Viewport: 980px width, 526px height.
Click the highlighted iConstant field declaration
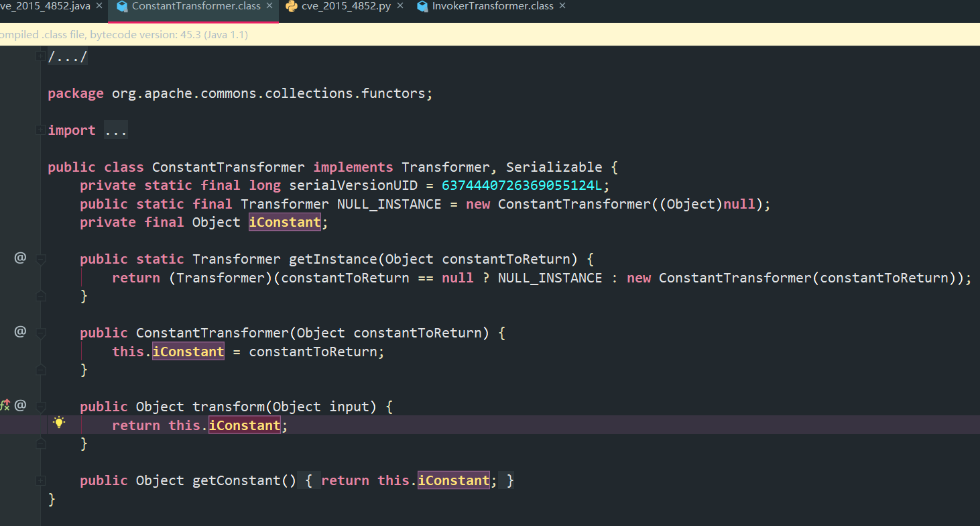click(x=285, y=222)
